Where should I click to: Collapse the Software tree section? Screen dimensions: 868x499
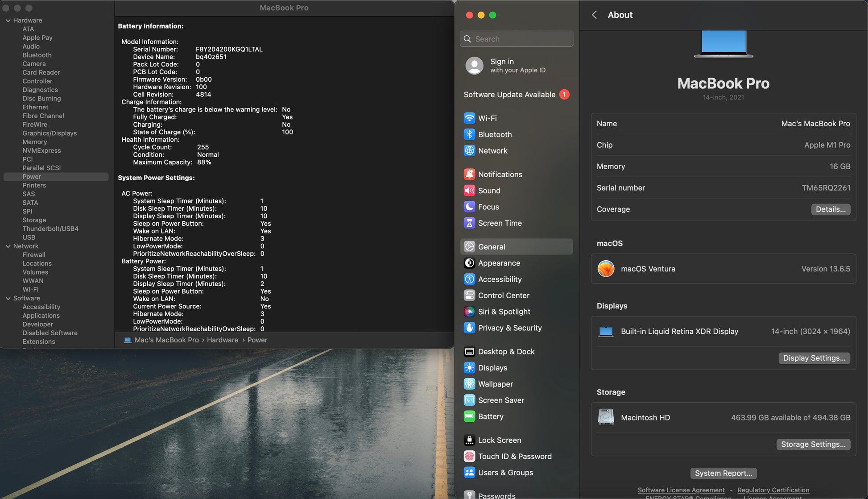8,299
